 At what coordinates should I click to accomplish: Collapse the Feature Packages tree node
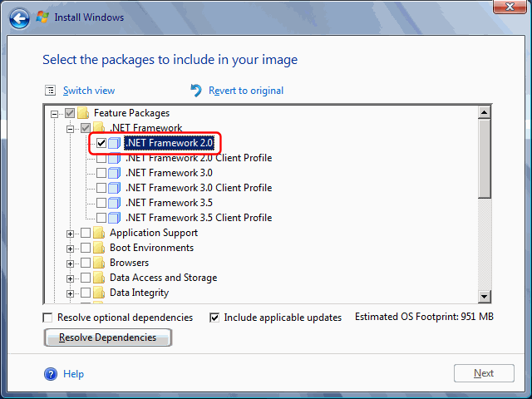pyautogui.click(x=54, y=114)
